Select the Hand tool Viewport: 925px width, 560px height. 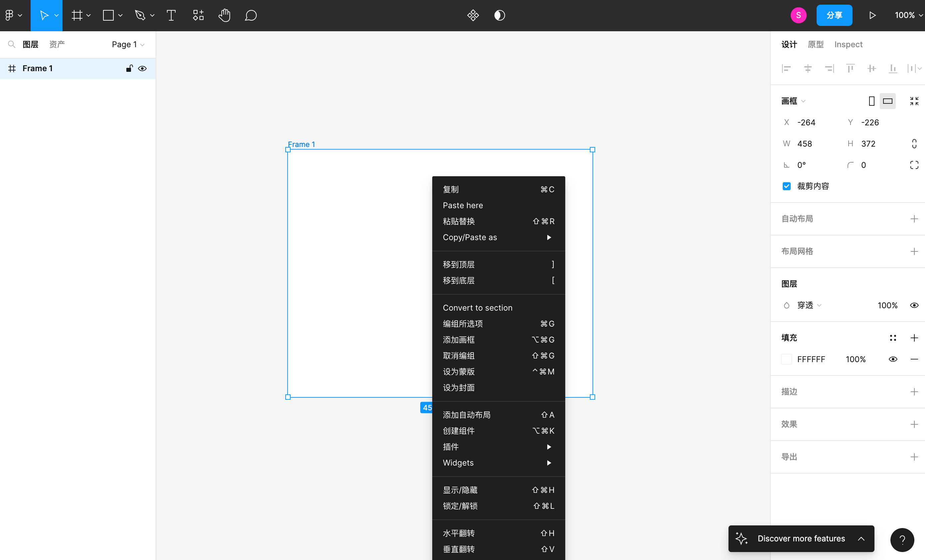tap(224, 15)
